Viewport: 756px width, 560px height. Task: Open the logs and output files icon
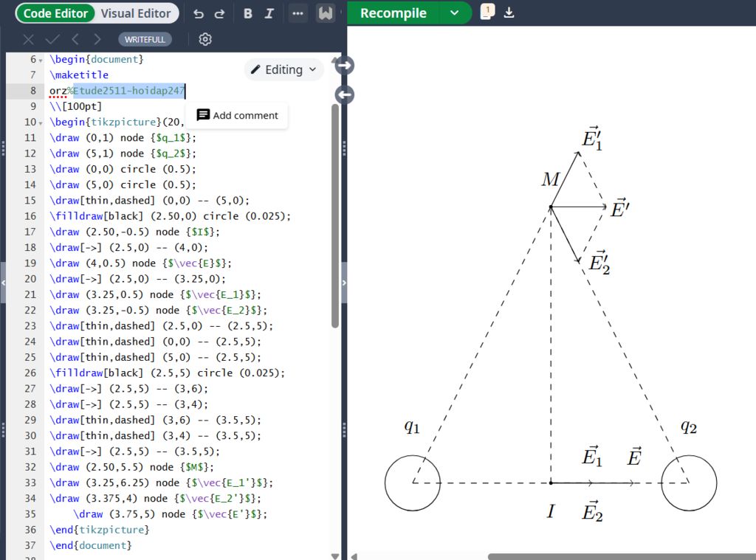[487, 13]
